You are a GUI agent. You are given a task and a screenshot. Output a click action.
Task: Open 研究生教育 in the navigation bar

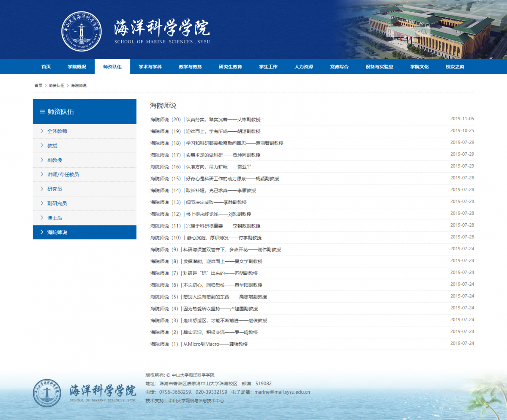230,67
